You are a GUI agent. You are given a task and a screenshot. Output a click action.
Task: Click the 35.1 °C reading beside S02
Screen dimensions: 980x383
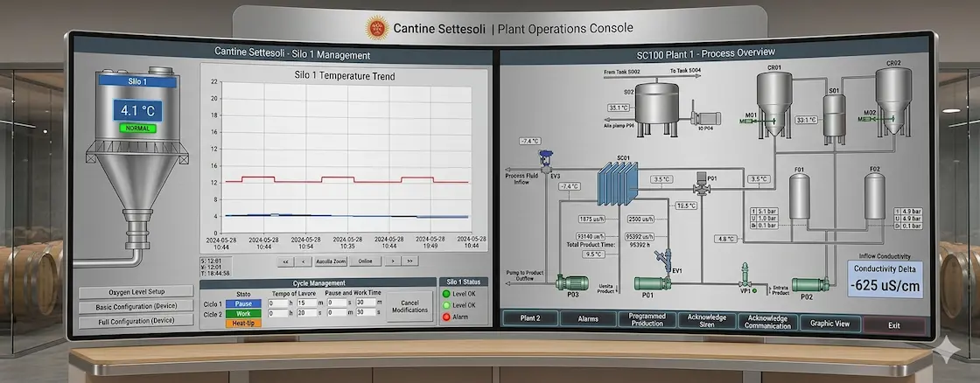[619, 108]
